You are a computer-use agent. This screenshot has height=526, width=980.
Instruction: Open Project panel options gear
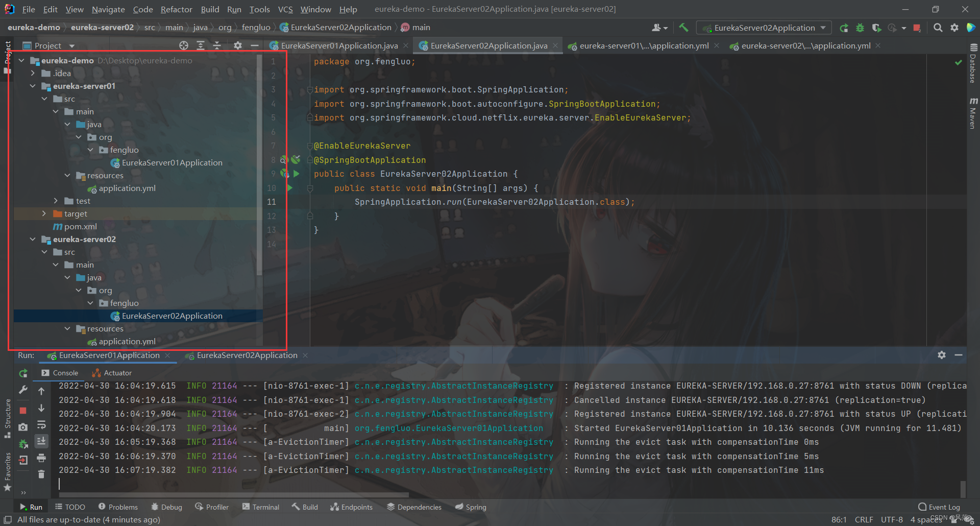click(x=238, y=45)
